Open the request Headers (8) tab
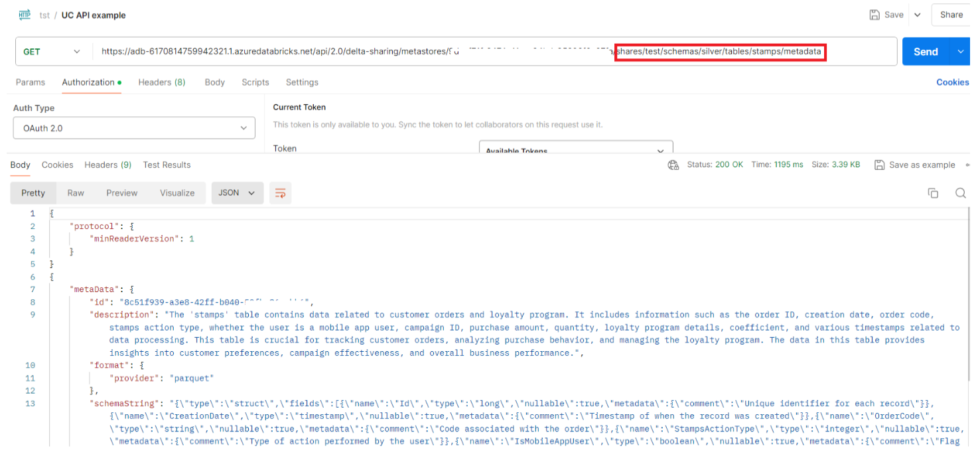The image size is (980, 460). coord(162,82)
